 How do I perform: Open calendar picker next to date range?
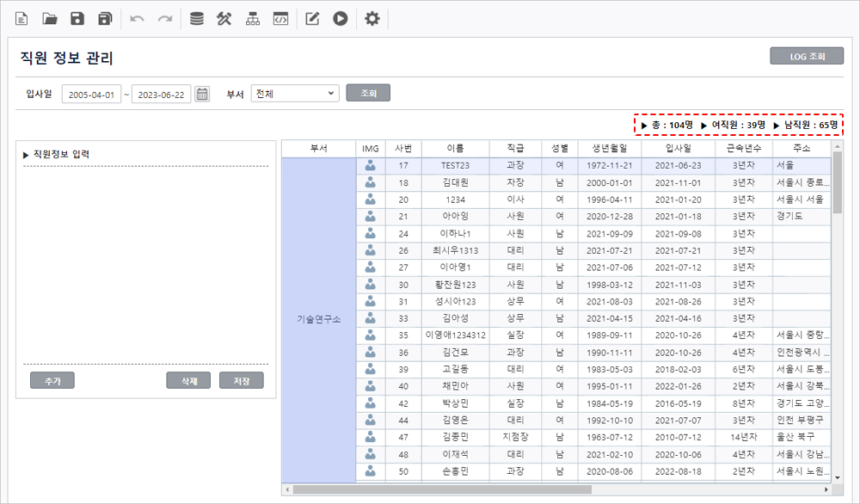pos(202,94)
